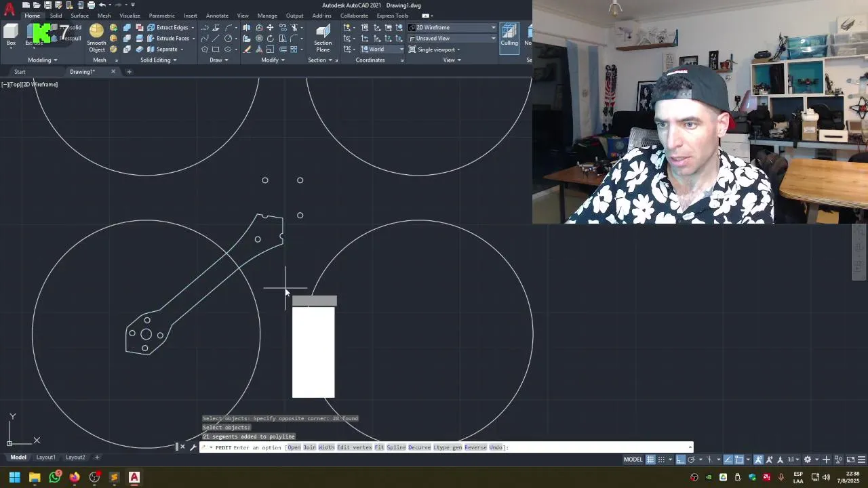This screenshot has width=868, height=488.
Task: Choose the Spline option in PEDIT prompt
Action: (395, 447)
